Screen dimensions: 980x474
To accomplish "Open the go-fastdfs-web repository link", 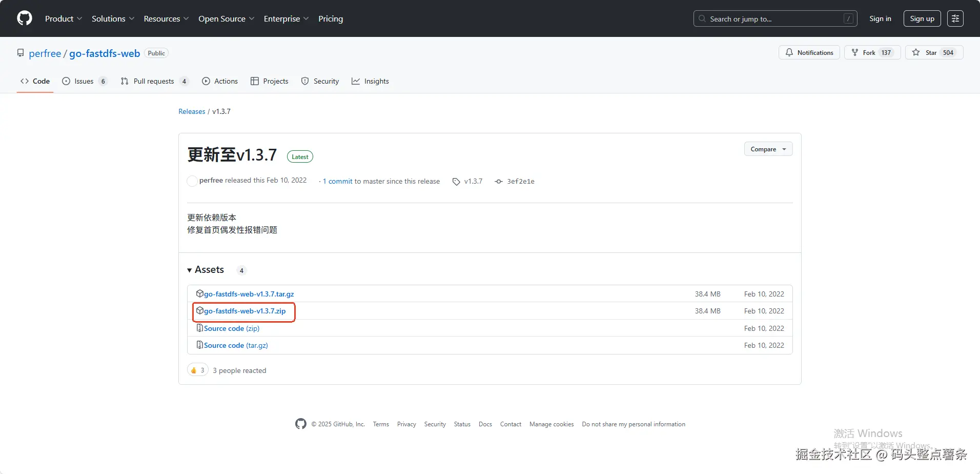I will click(105, 53).
